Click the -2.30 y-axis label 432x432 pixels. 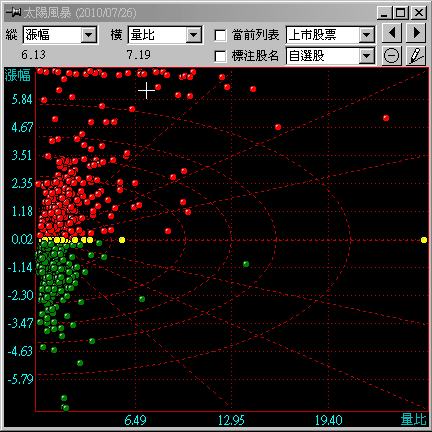(x=20, y=295)
